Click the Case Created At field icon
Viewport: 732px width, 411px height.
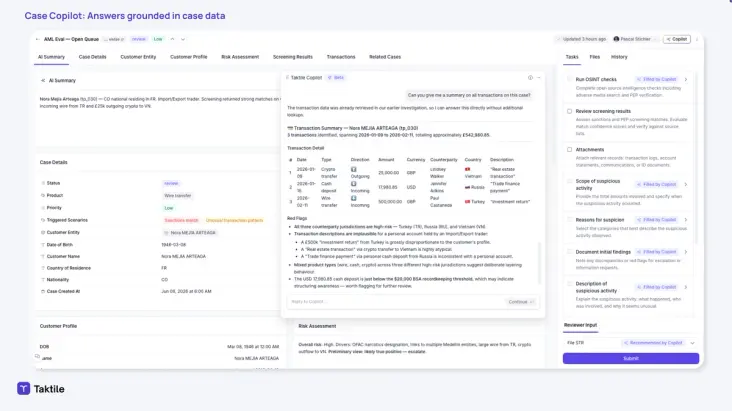click(43, 291)
